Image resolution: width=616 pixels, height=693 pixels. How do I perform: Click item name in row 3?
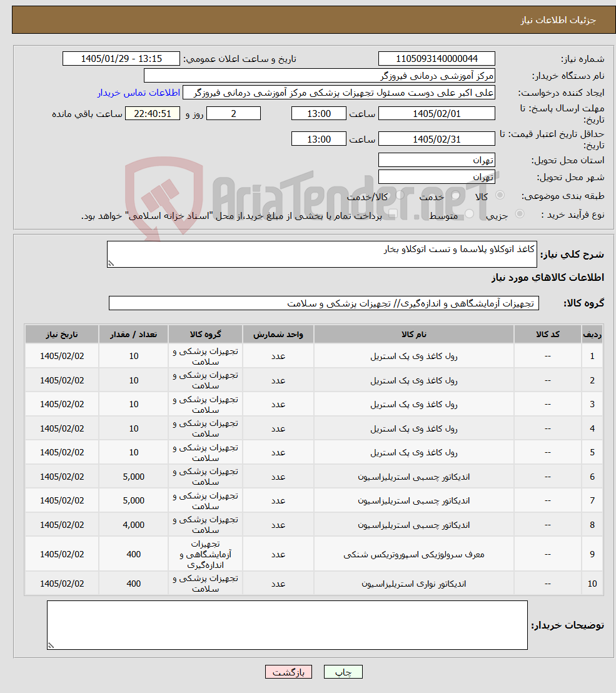413,405
